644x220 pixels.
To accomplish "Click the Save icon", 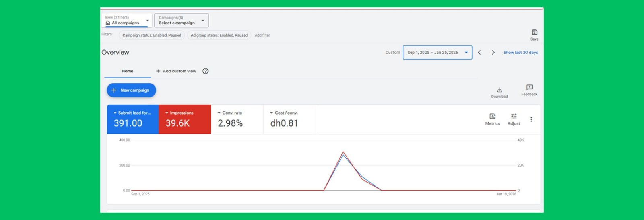I will coord(534,33).
